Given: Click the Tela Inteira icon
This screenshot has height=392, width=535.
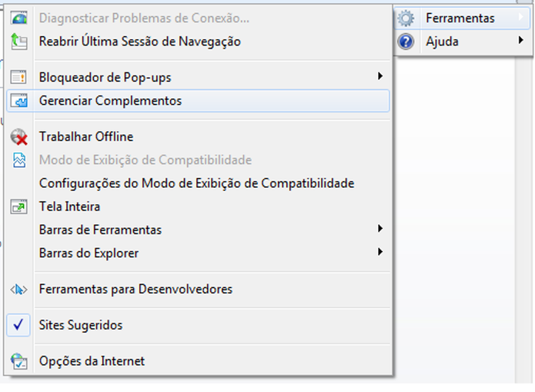Looking at the screenshot, I should click(x=18, y=206).
